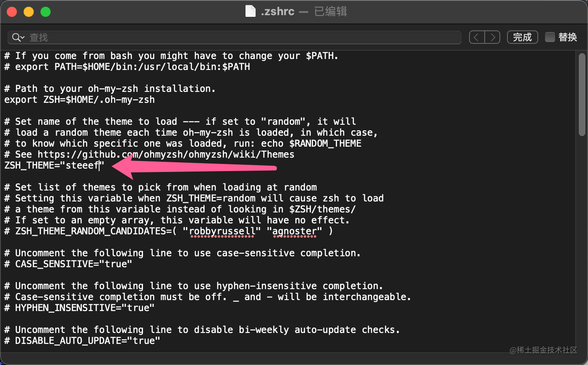Click the line export ZSH=$HOME/.oh-my-zsh
588x365 pixels.
coord(79,100)
